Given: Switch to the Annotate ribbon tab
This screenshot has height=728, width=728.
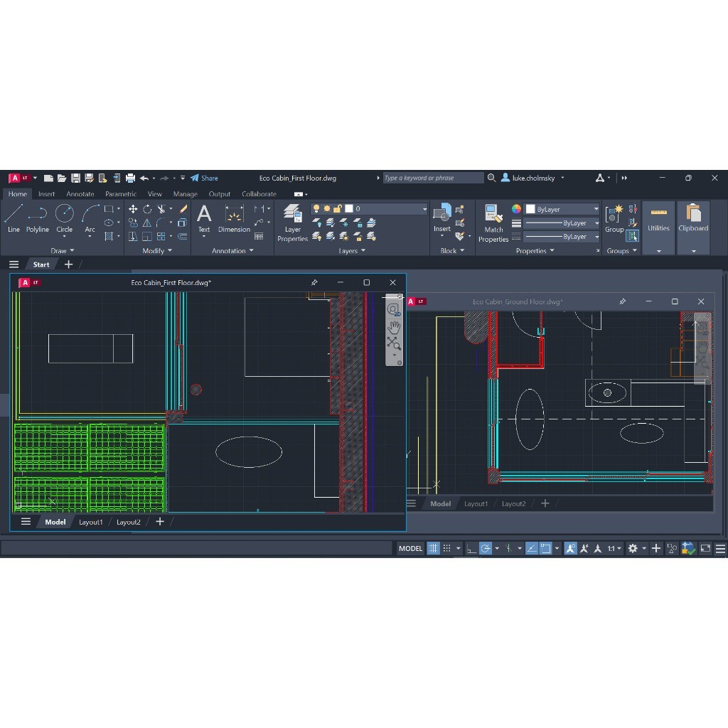Looking at the screenshot, I should click(80, 194).
